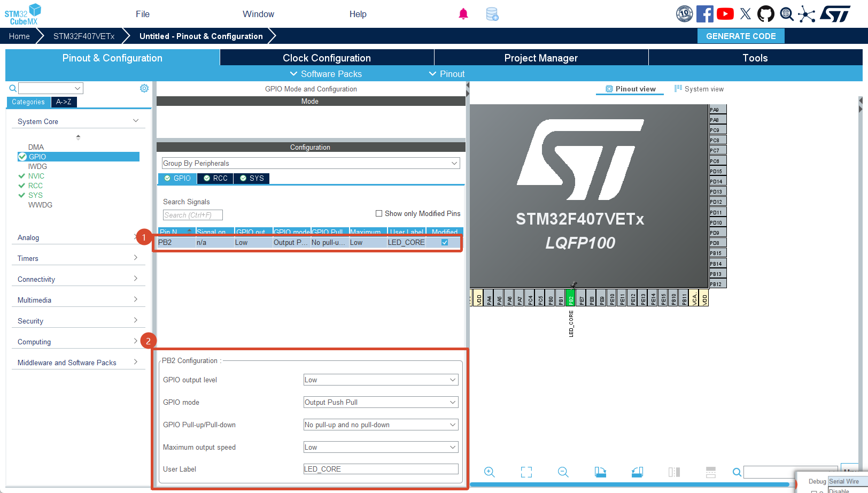Screen dimensions: 868x493
Task: Click the PA9 pin on the chip
Action: coord(718,110)
